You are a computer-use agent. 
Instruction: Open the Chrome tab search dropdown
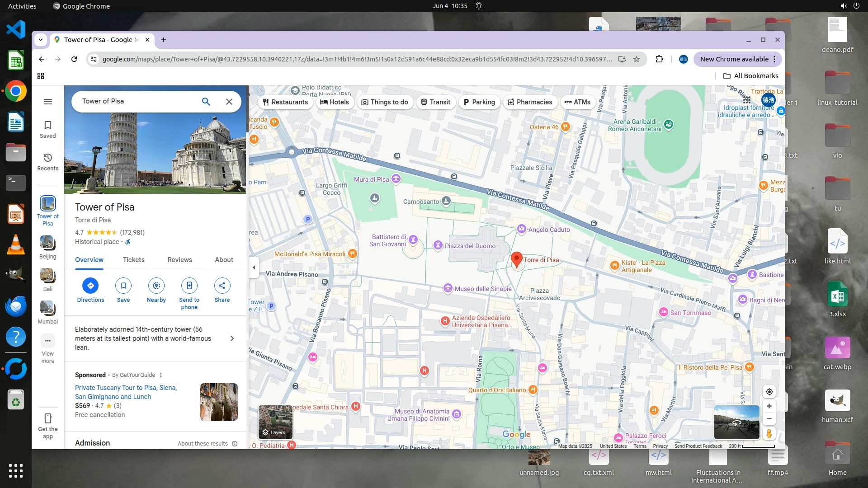pos(41,40)
